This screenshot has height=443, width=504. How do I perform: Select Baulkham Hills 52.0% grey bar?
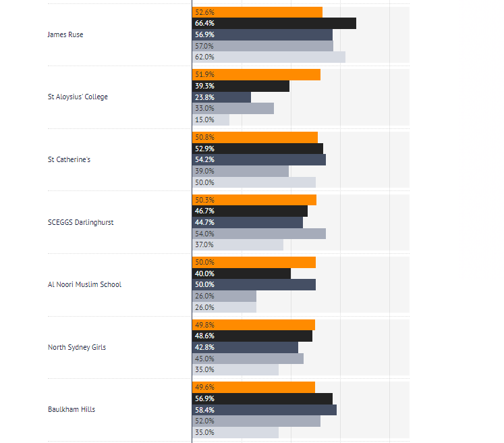(x=256, y=421)
